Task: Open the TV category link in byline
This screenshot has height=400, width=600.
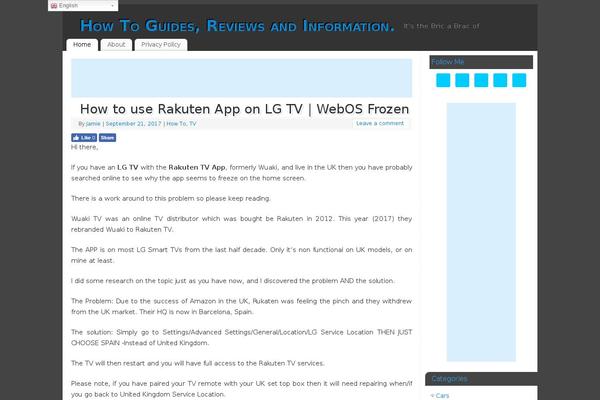Action: [192, 124]
